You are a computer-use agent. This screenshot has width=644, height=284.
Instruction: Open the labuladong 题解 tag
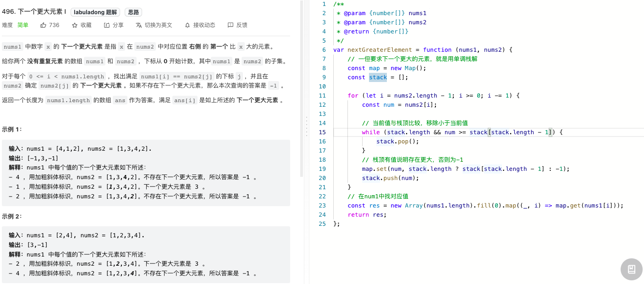point(95,12)
